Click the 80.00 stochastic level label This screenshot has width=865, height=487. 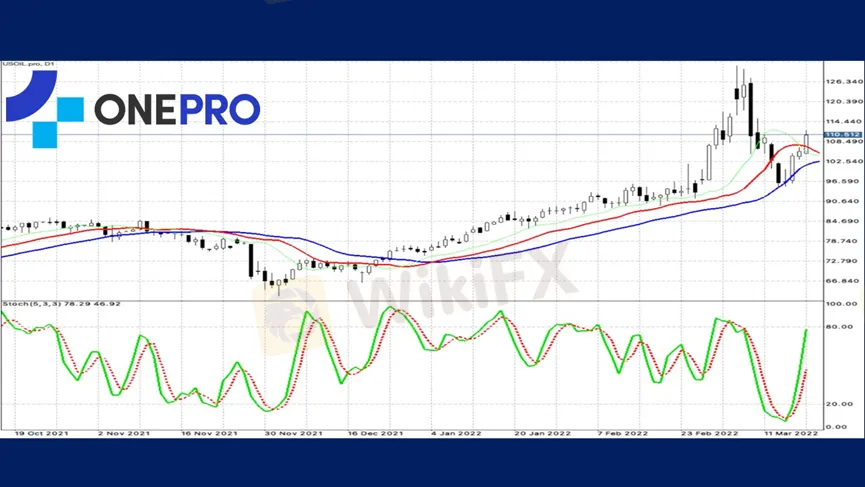[x=841, y=327]
